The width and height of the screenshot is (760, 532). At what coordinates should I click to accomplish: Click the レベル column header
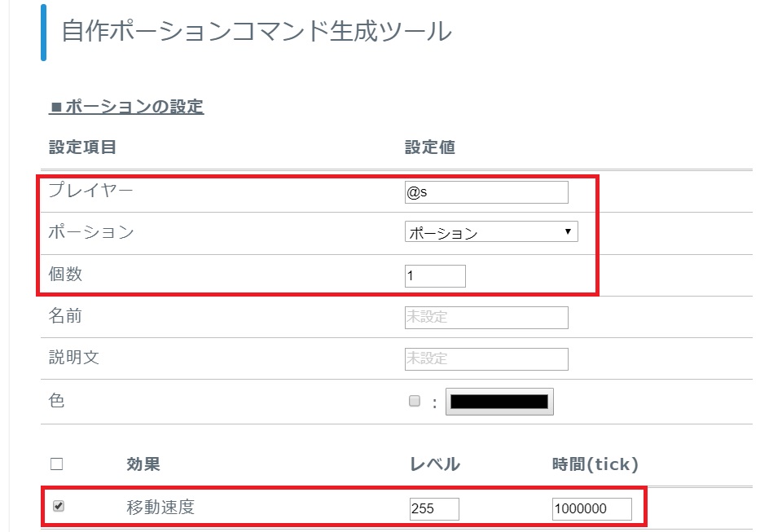435,464
